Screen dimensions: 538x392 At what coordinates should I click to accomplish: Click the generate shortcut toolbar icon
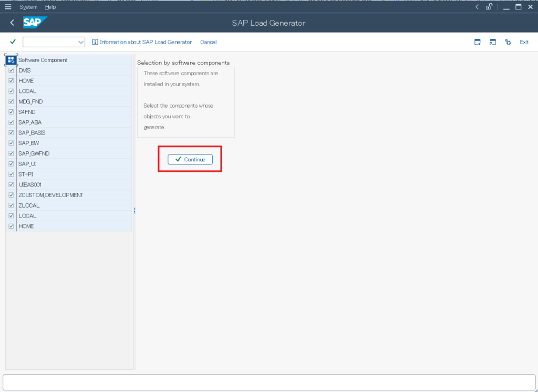point(493,42)
